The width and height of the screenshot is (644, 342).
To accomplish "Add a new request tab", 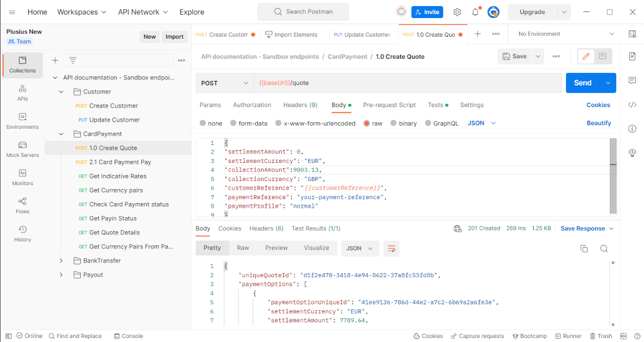I will point(478,34).
